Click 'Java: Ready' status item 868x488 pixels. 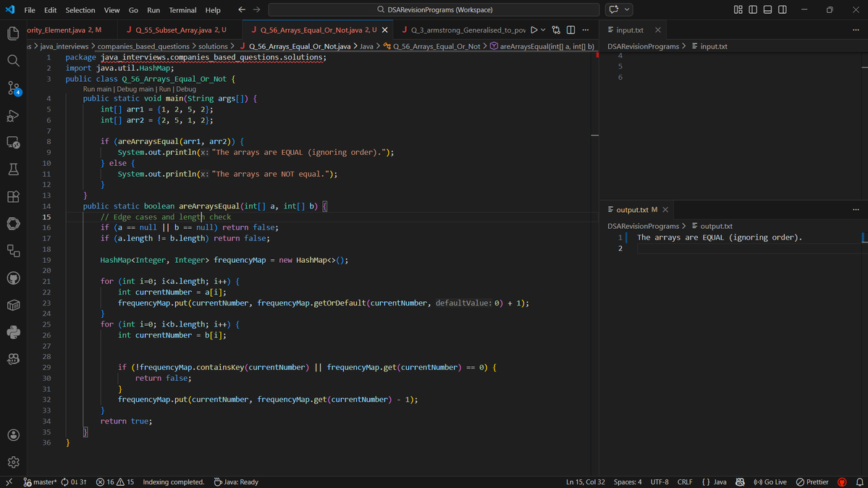tap(237, 482)
